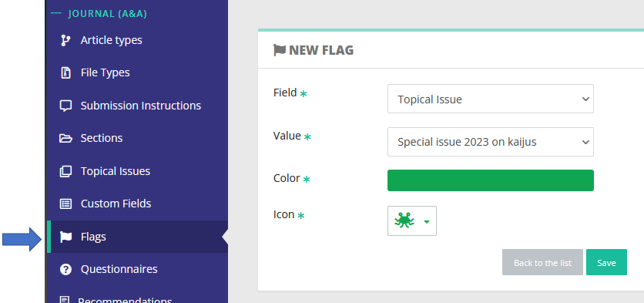Click the Back to the list button

pyautogui.click(x=542, y=262)
